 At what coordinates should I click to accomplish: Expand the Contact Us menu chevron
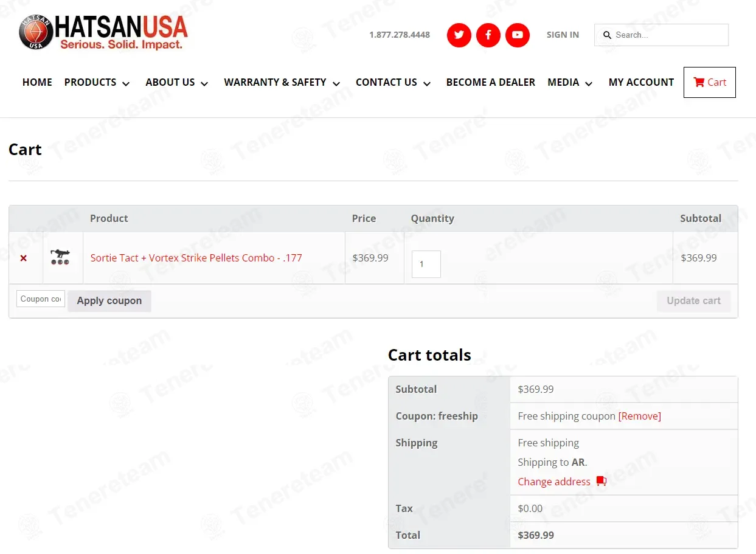click(427, 83)
